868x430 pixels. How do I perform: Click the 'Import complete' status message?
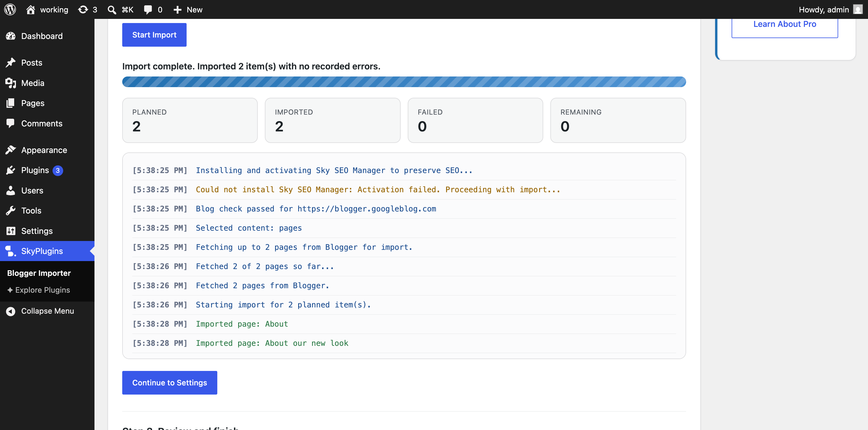[x=251, y=66]
